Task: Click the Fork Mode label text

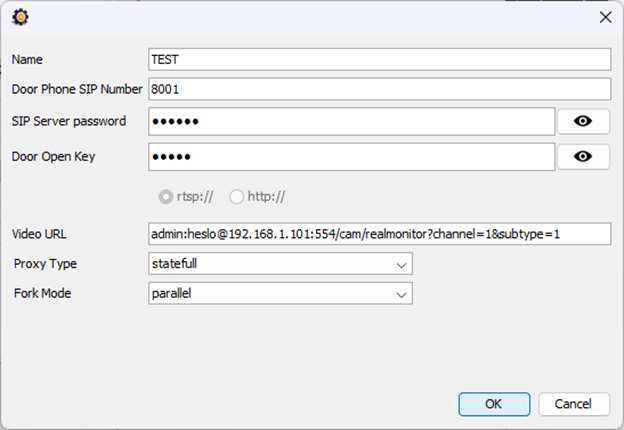Action: coord(43,294)
